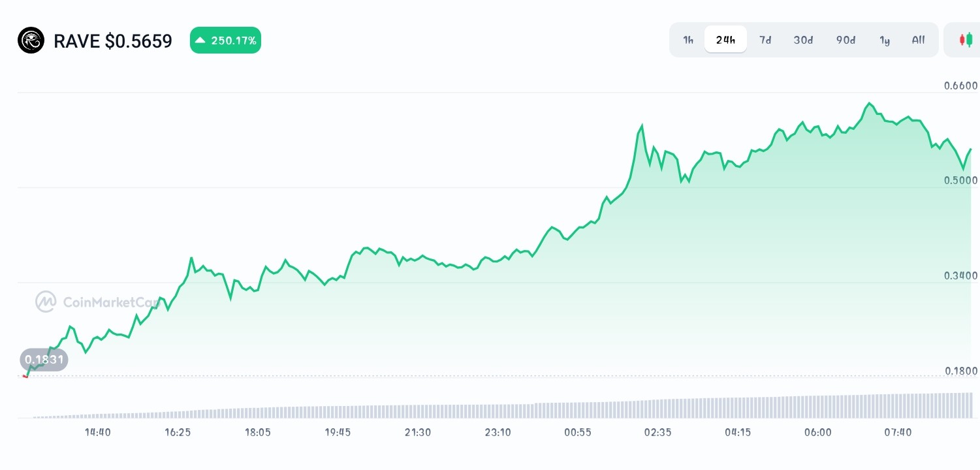This screenshot has height=470, width=980.
Task: Click the 18:05 time axis label
Action: tap(258, 432)
